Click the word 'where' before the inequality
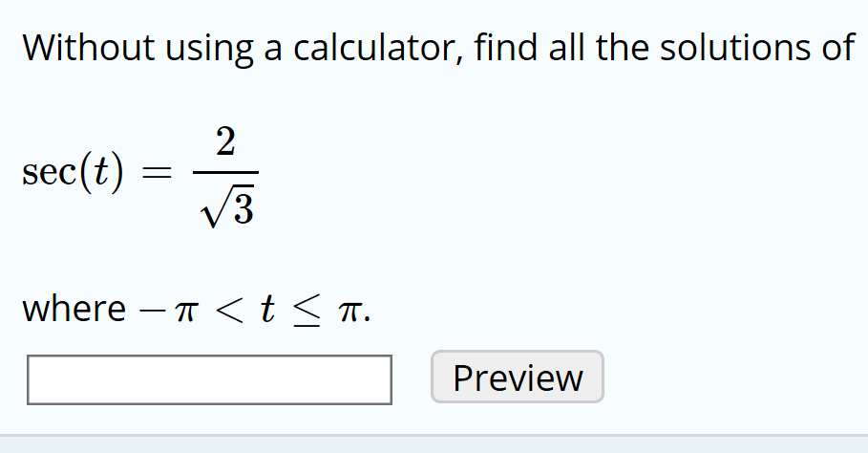Image resolution: width=868 pixels, height=453 pixels. pyautogui.click(x=74, y=308)
